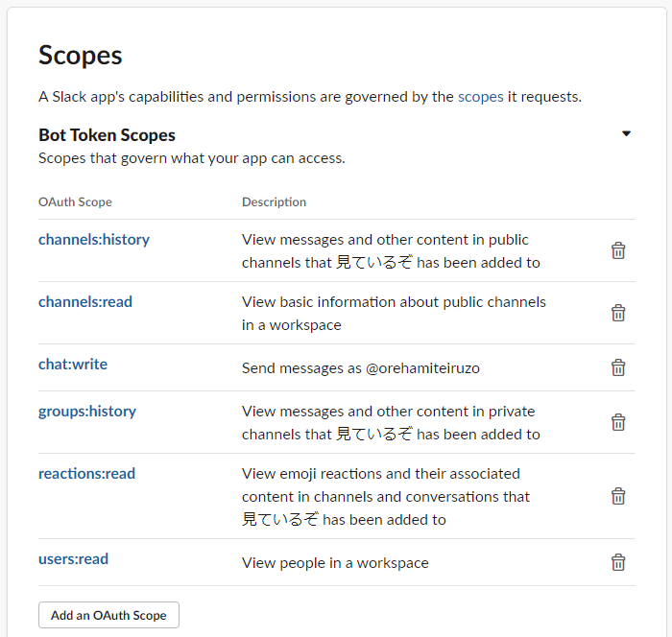Click the Bot Token Scopes heading
The image size is (672, 637).
[107, 135]
